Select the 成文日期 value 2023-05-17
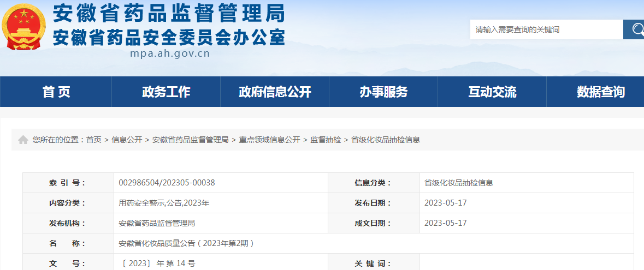The image size is (644, 270). coord(446,223)
